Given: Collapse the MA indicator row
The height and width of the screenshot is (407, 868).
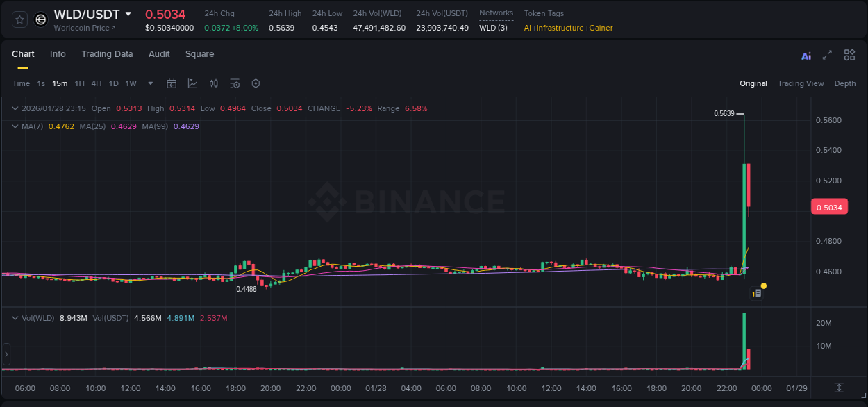Looking at the screenshot, I should (15, 126).
